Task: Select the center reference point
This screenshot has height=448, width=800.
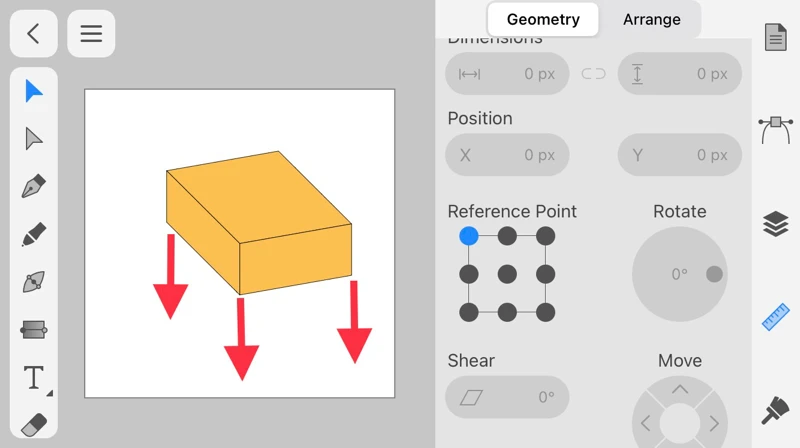Action: [x=507, y=274]
